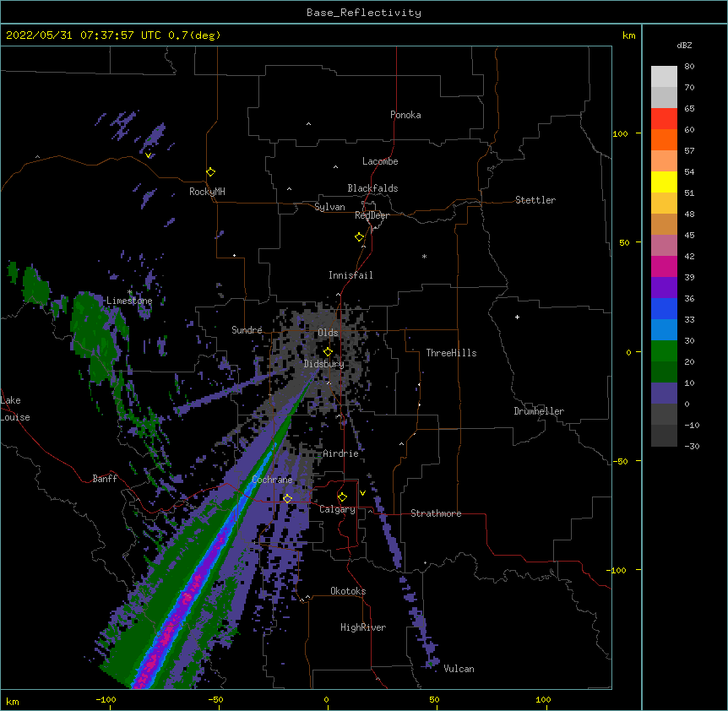Select the bright yellow legend swatch
Image resolution: width=728 pixels, height=711 pixels.
tap(664, 182)
